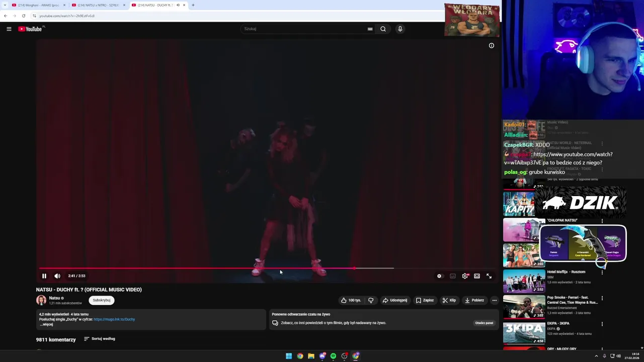Open Windows Start menu
Screen dimensions: 644x362
[289, 356]
